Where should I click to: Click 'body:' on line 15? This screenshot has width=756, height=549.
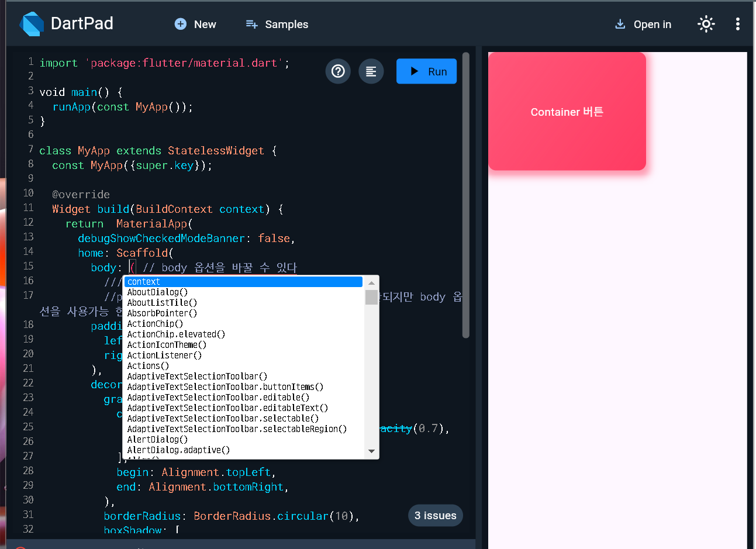(x=106, y=268)
